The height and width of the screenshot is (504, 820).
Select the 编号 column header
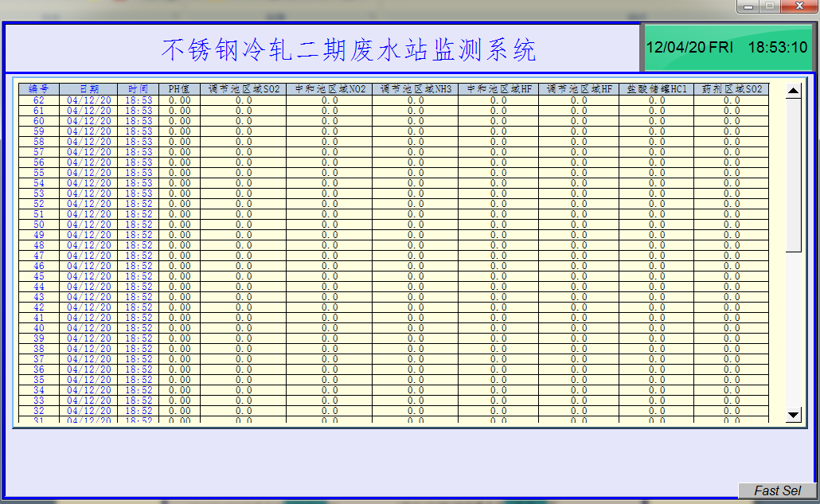click(39, 89)
